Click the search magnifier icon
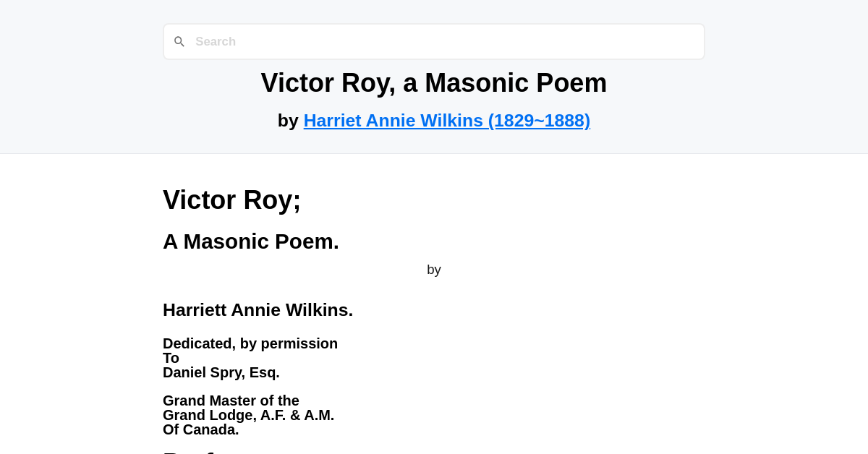The image size is (868, 454). [179, 41]
